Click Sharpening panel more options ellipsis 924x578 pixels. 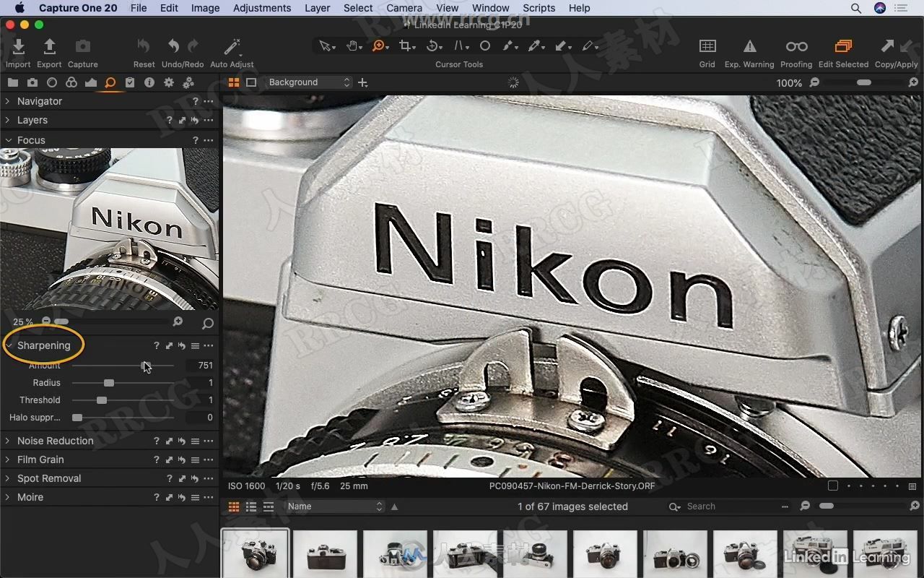point(209,346)
